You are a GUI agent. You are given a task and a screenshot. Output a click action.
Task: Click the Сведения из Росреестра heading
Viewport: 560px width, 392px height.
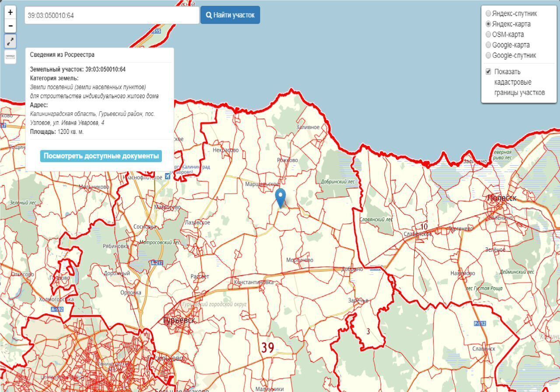(62, 55)
